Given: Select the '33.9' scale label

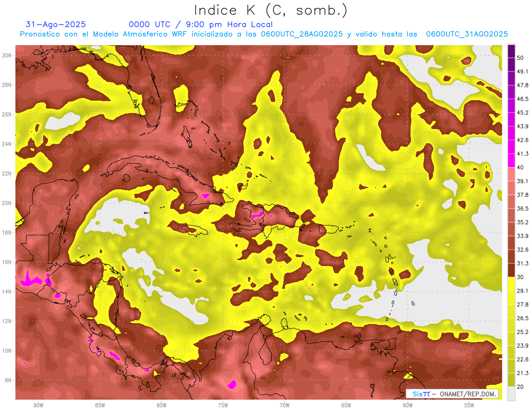Looking at the screenshot, I should 522,236.
